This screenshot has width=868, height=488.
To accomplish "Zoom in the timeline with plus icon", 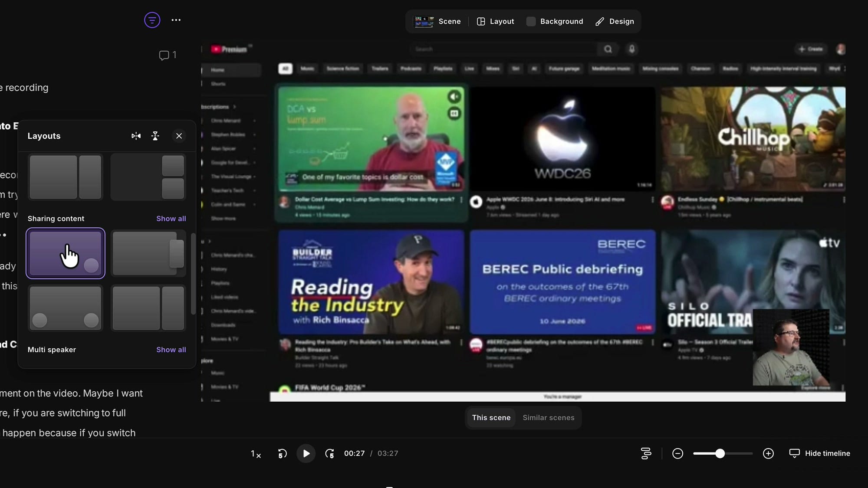I will point(768,453).
